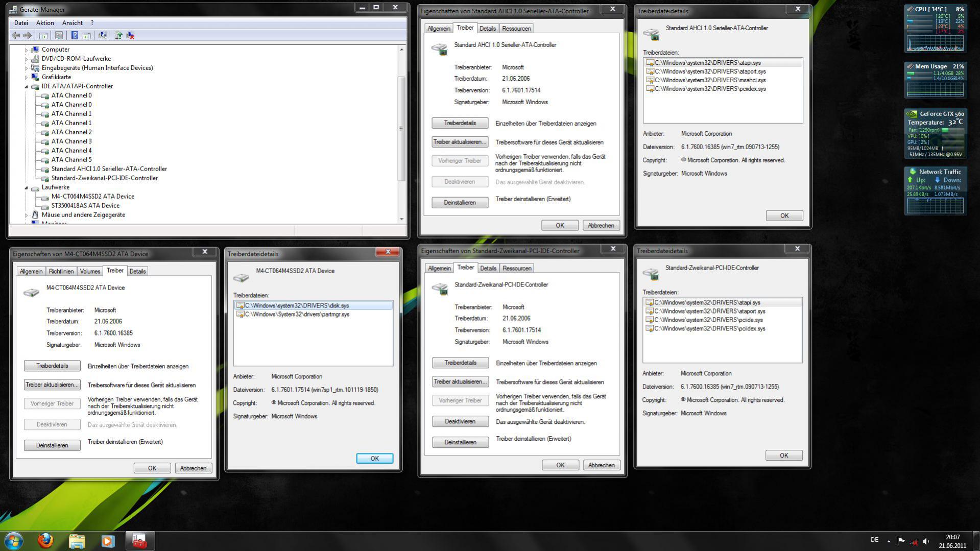The image size is (980, 551).
Task: Click the volume speaker icon in system tray
Action: [926, 541]
